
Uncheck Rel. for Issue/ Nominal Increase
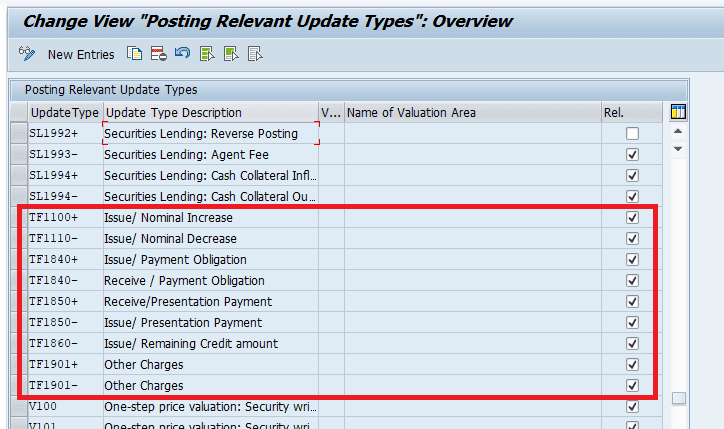[x=632, y=218]
